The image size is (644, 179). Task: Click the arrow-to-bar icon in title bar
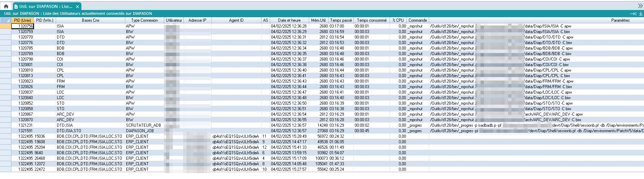pos(633,14)
